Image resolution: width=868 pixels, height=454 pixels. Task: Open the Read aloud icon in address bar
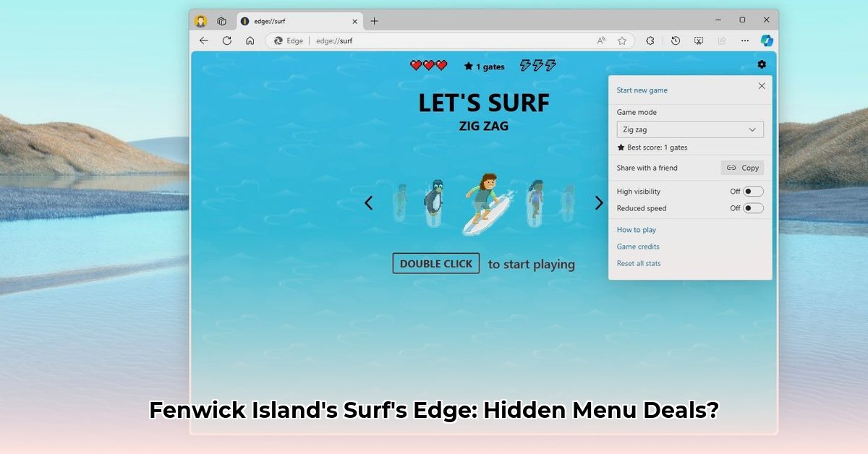(601, 40)
